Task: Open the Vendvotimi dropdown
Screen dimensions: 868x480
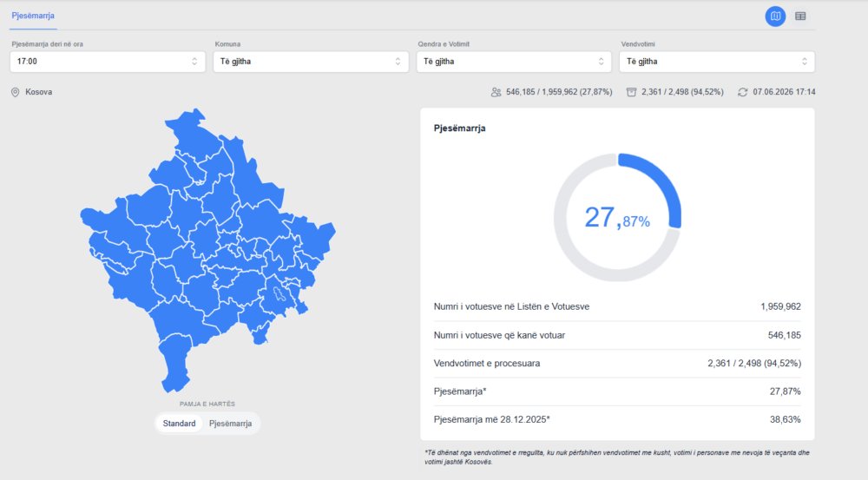Action: [x=717, y=62]
